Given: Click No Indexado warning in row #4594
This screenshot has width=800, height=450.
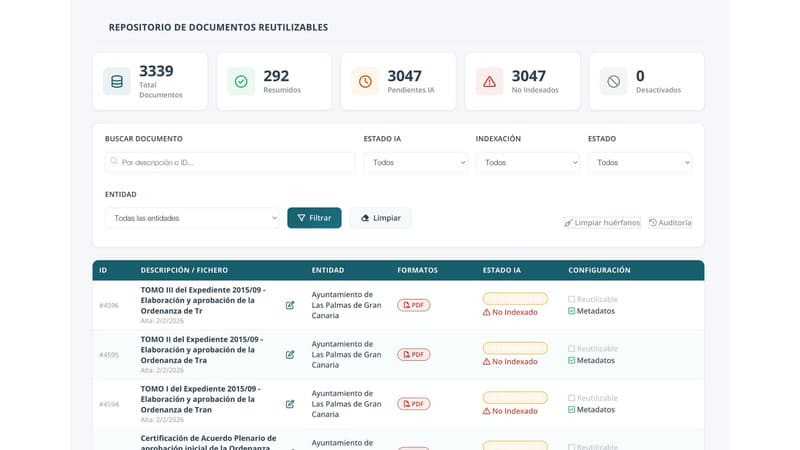Looking at the screenshot, I should tap(510, 411).
